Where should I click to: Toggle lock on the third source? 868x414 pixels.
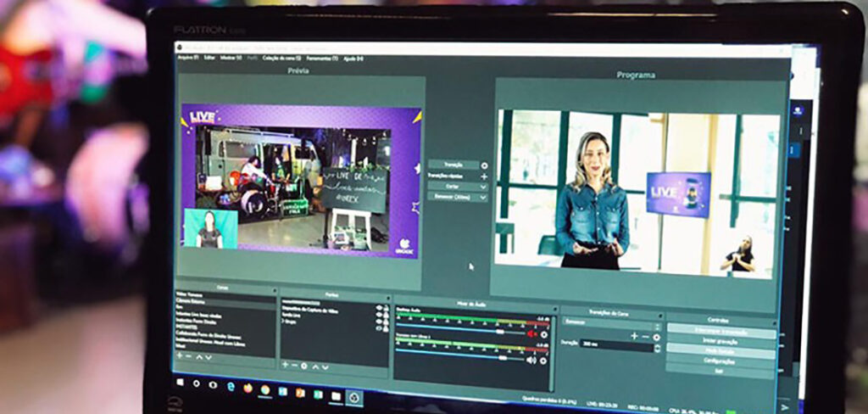pos(386,322)
